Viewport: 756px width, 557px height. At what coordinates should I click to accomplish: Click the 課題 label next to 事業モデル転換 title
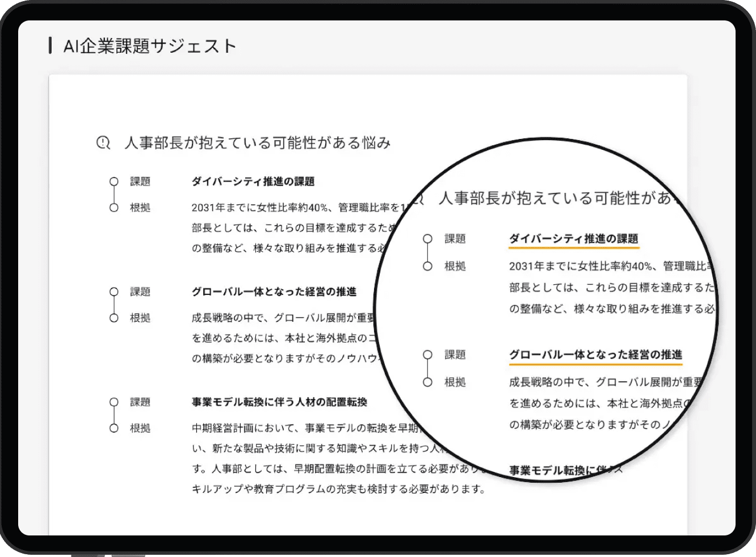tap(140, 402)
